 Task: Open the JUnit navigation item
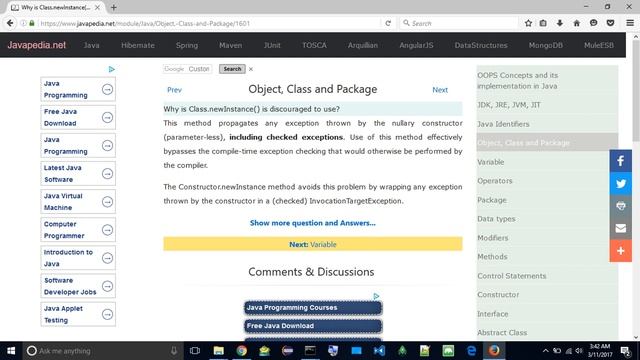272,45
